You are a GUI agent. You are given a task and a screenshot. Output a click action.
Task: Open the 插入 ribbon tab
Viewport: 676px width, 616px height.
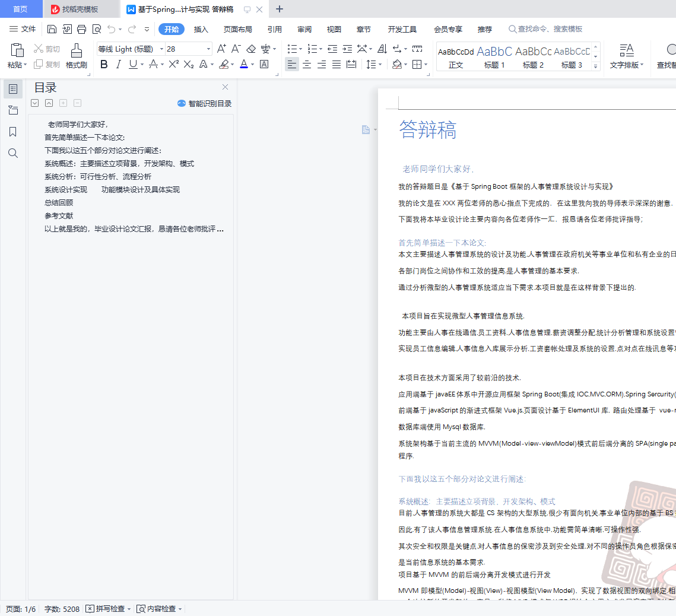201,29
